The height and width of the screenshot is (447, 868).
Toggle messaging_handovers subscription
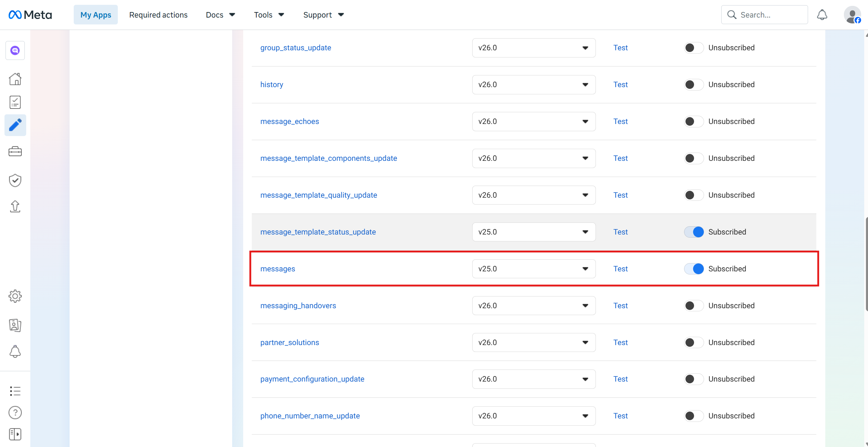[x=694, y=306]
